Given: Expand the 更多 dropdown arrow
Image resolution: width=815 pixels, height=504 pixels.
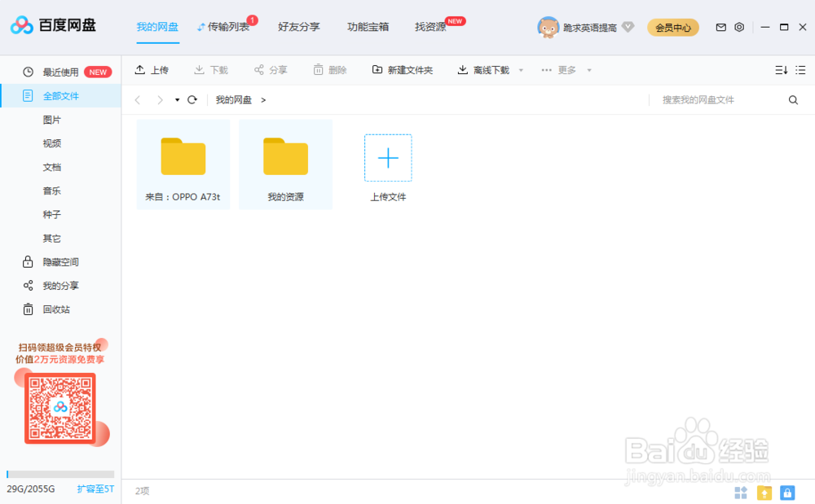Looking at the screenshot, I should 589,70.
